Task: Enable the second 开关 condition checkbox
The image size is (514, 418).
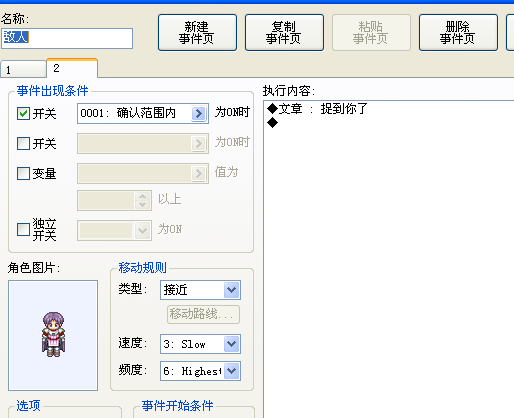Action: (23, 144)
